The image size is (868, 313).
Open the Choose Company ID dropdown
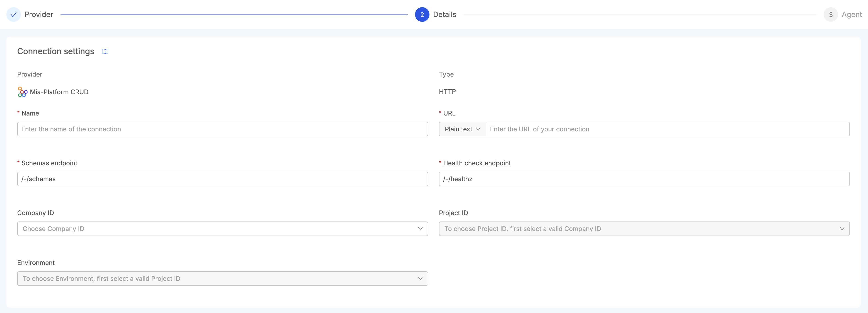point(222,229)
